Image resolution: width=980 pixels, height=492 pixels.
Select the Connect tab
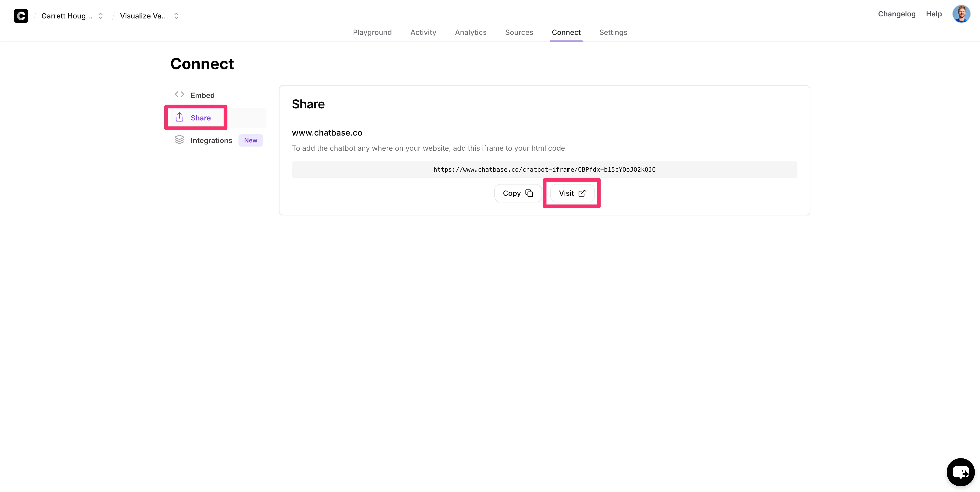coord(566,32)
